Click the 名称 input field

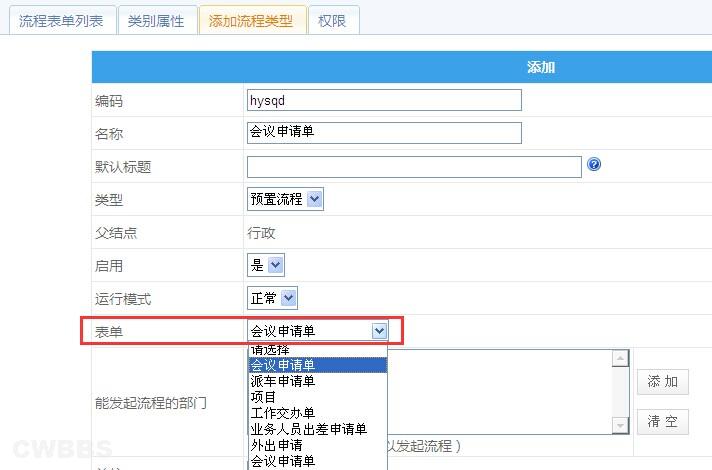click(384, 133)
